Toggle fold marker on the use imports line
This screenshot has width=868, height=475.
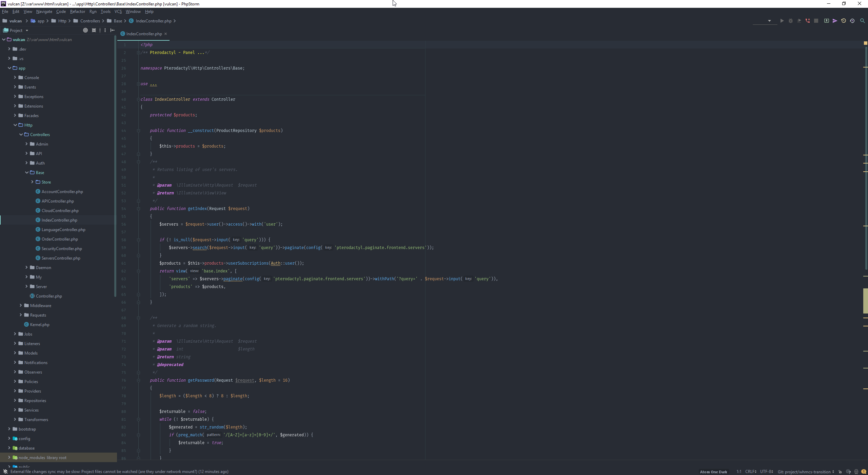click(138, 84)
